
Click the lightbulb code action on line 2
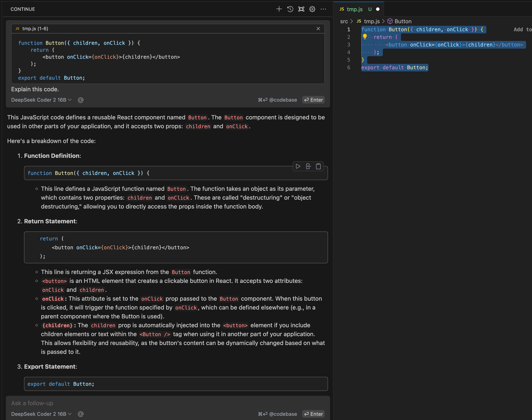tap(365, 37)
